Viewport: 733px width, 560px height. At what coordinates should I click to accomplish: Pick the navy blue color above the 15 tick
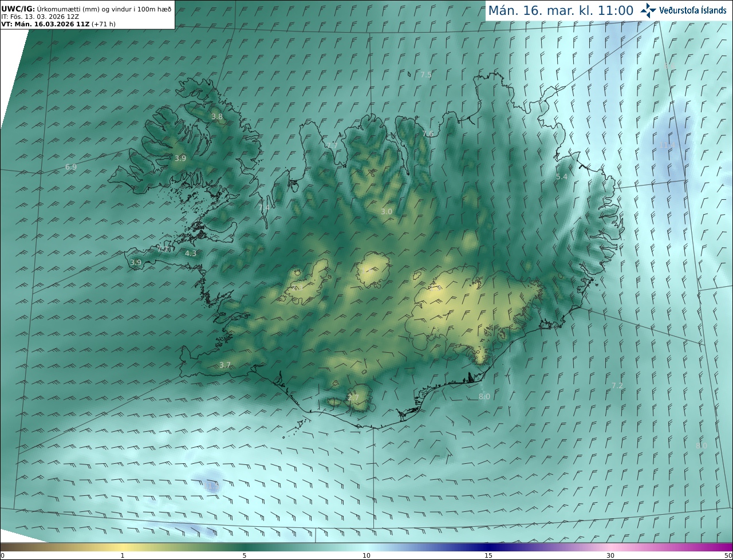coord(488,547)
